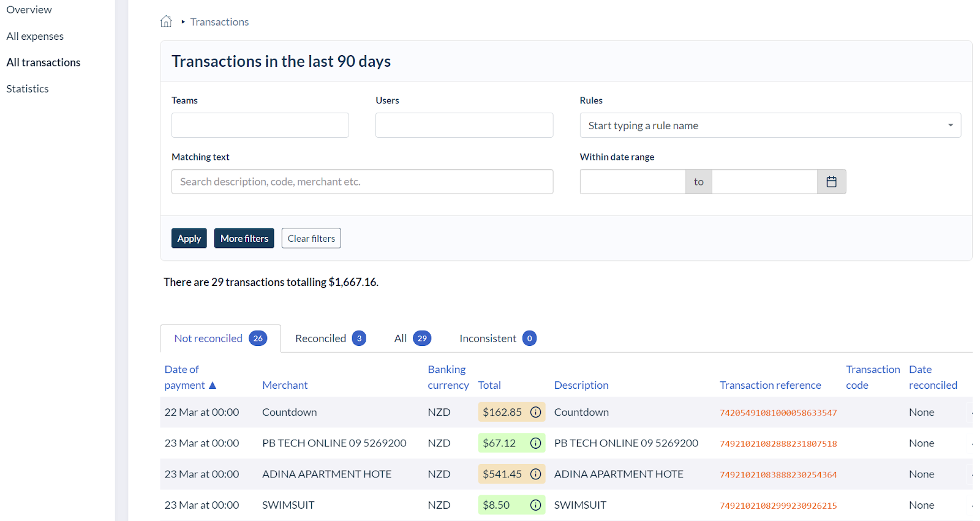Open the Overview page in sidebar
Image resolution: width=980 pixels, height=521 pixels.
click(x=29, y=10)
